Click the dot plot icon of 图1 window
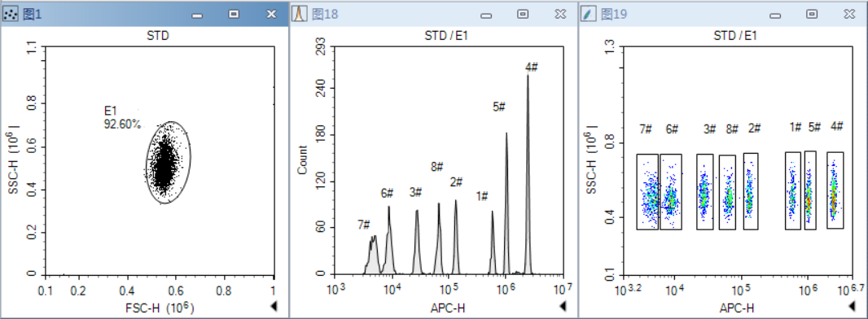This screenshot has width=868, height=319. pos(11,14)
